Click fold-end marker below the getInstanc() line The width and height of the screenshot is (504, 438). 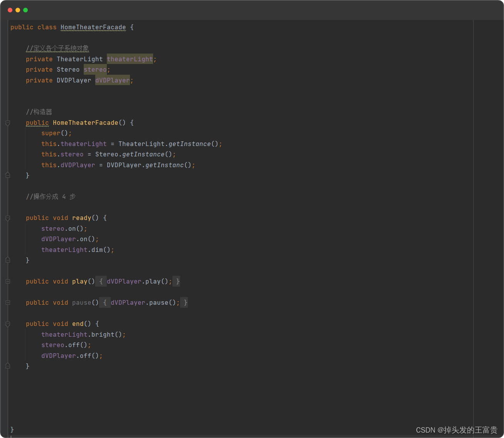8,175
